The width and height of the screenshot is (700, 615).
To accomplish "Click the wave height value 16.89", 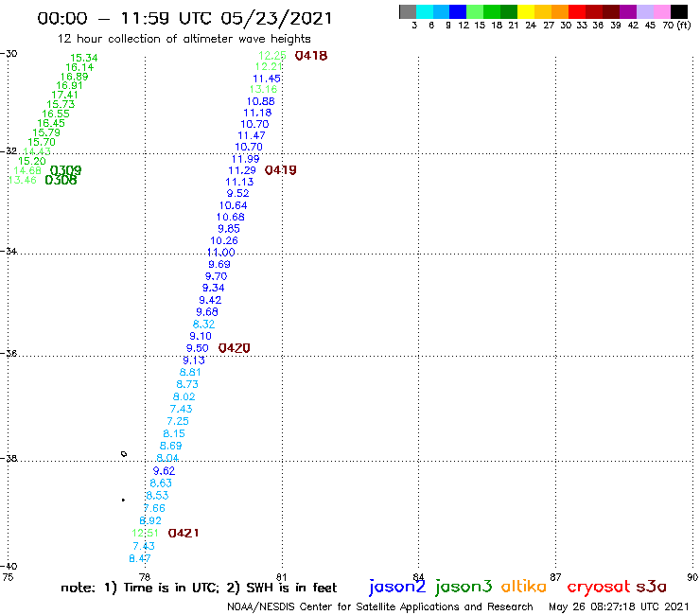I will 75,77.
